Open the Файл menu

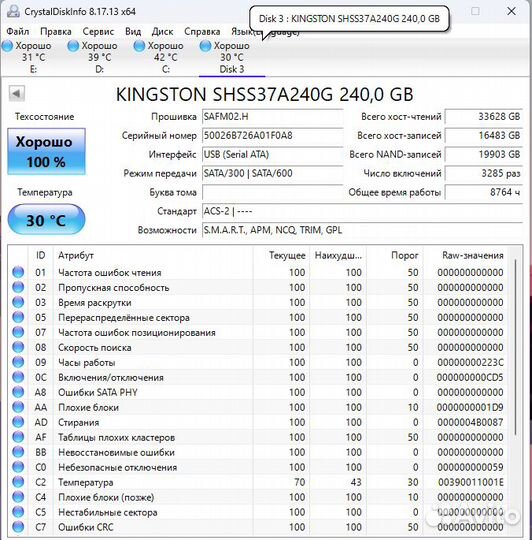(18, 32)
